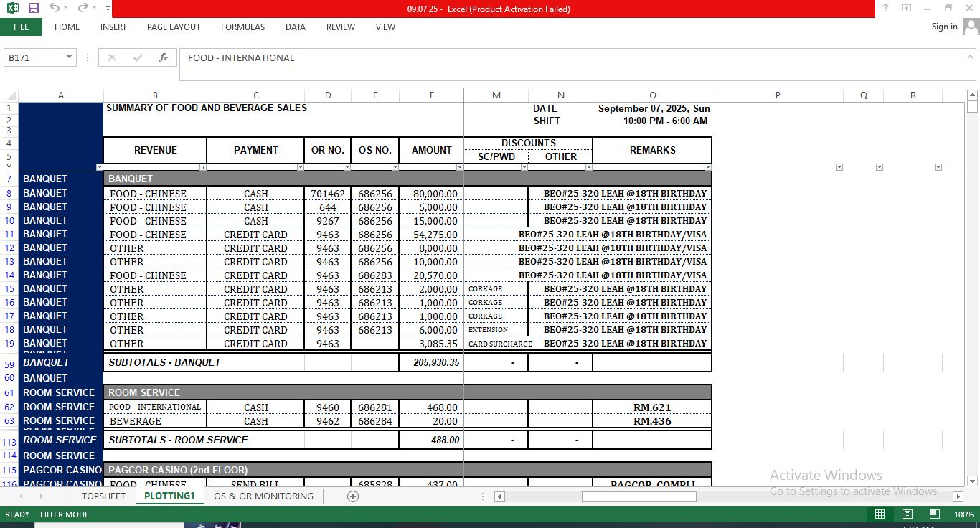Select the 701462 OR number cell
The width and height of the screenshot is (980, 528).
click(x=328, y=194)
